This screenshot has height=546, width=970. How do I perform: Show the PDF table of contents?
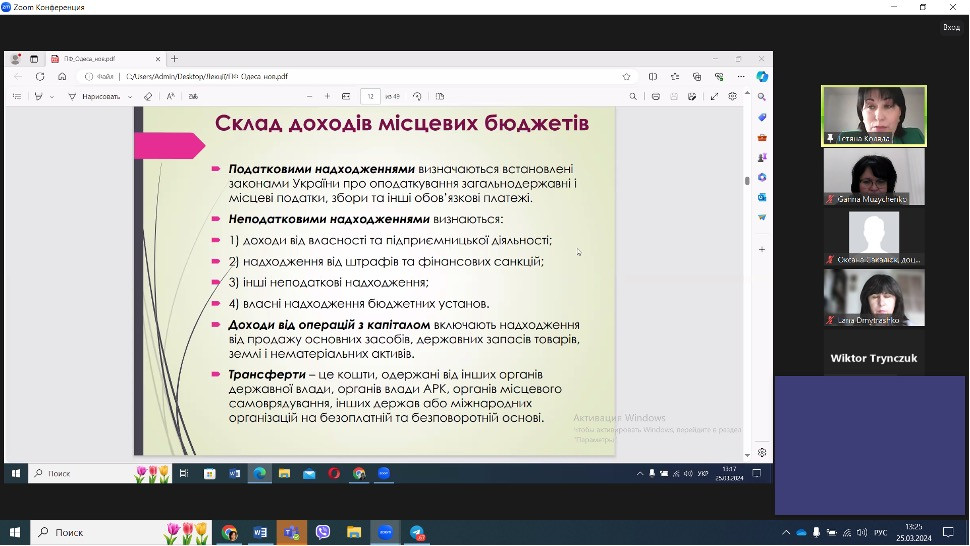pos(17,96)
